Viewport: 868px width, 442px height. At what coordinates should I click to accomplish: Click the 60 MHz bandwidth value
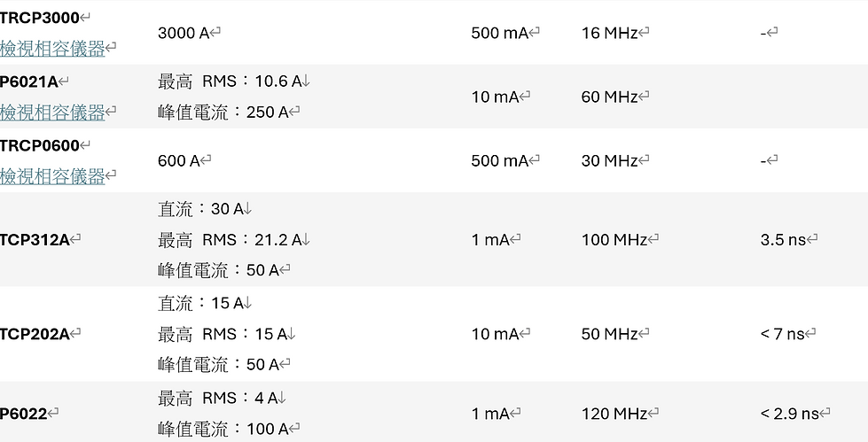tap(609, 97)
